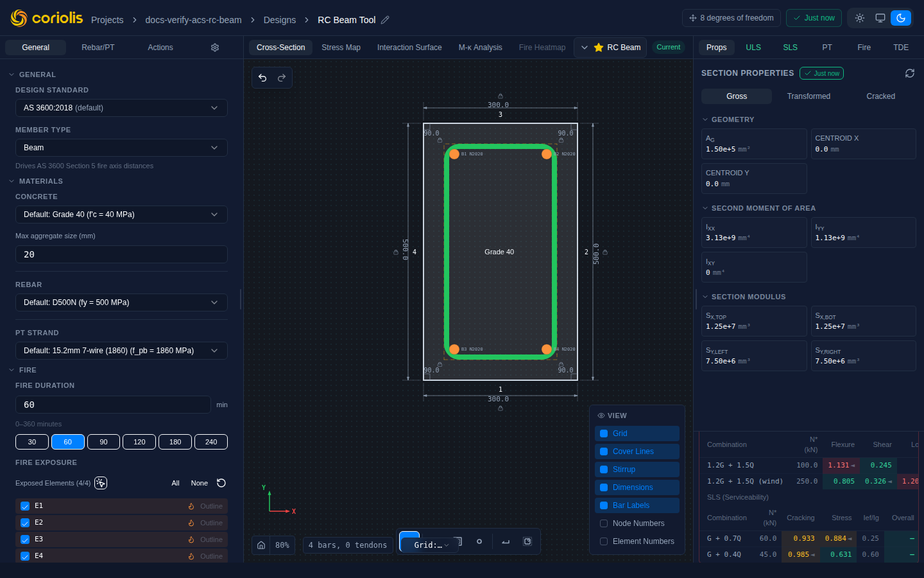This screenshot has height=578, width=924.
Task: Click flame icon on E2 row
Action: (191, 523)
